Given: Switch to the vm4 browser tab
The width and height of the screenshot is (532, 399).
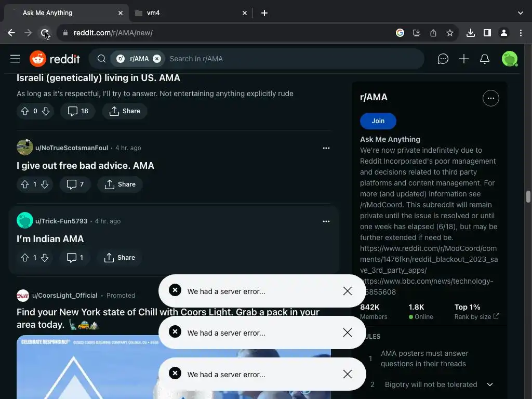Looking at the screenshot, I should coord(190,13).
